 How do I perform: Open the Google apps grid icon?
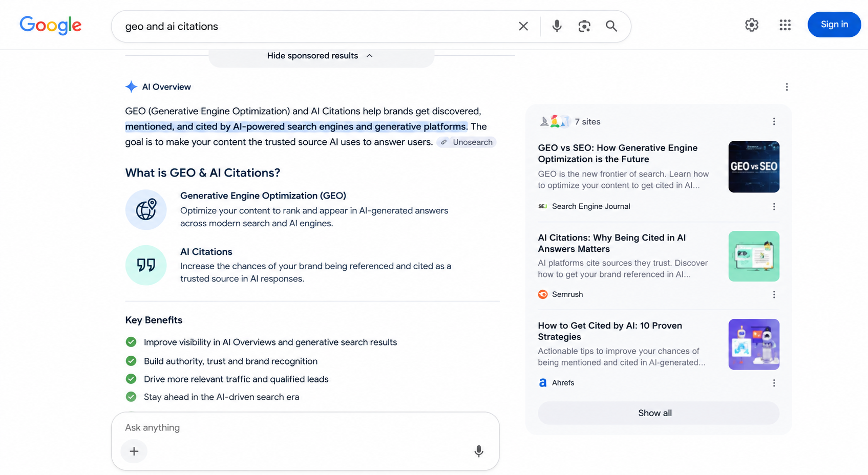point(785,25)
